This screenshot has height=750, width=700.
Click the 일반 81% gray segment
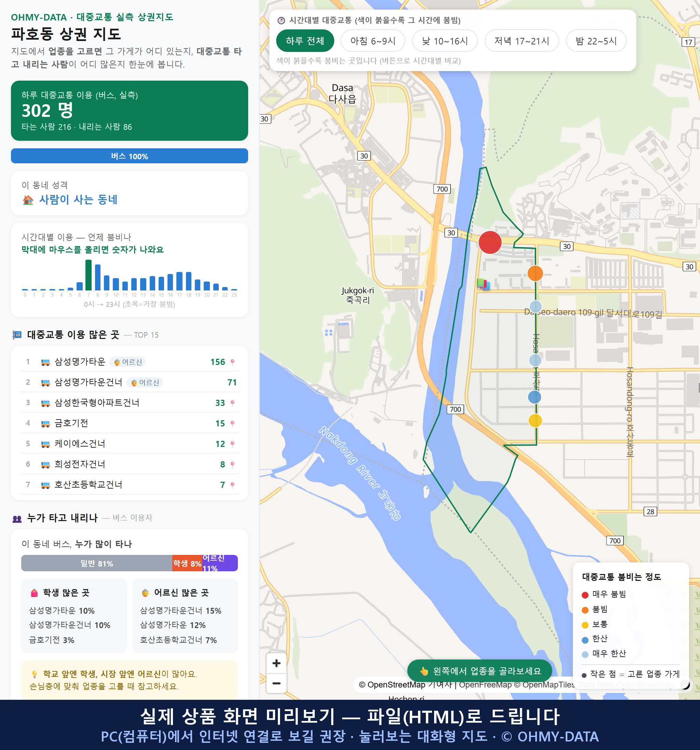(x=97, y=563)
